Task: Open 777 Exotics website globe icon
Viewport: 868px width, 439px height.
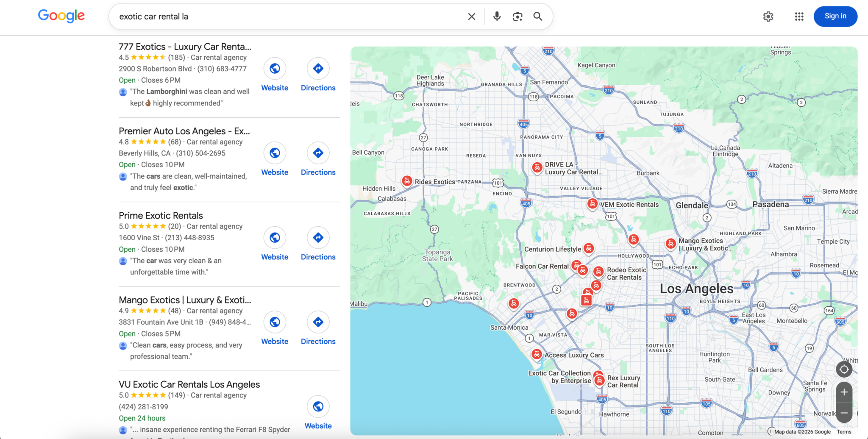Action: (x=275, y=68)
